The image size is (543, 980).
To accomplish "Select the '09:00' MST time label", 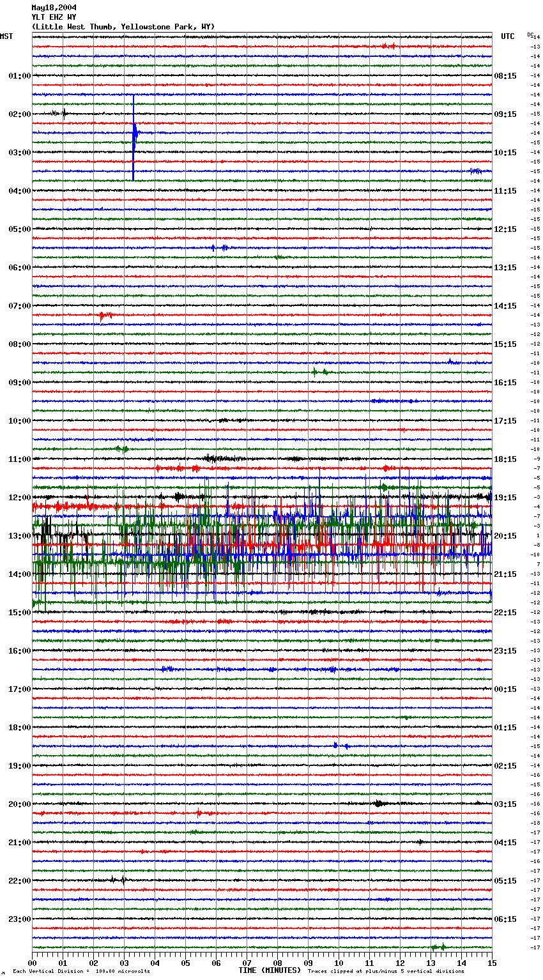I will (20, 383).
